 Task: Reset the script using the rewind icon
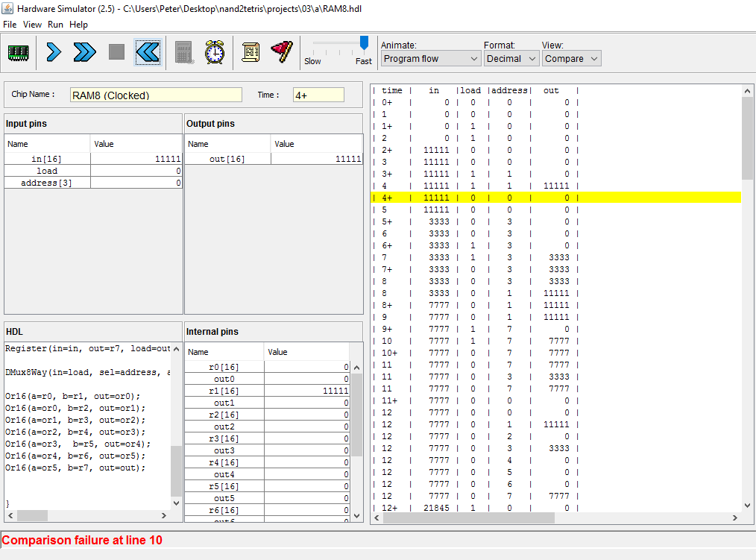[148, 52]
